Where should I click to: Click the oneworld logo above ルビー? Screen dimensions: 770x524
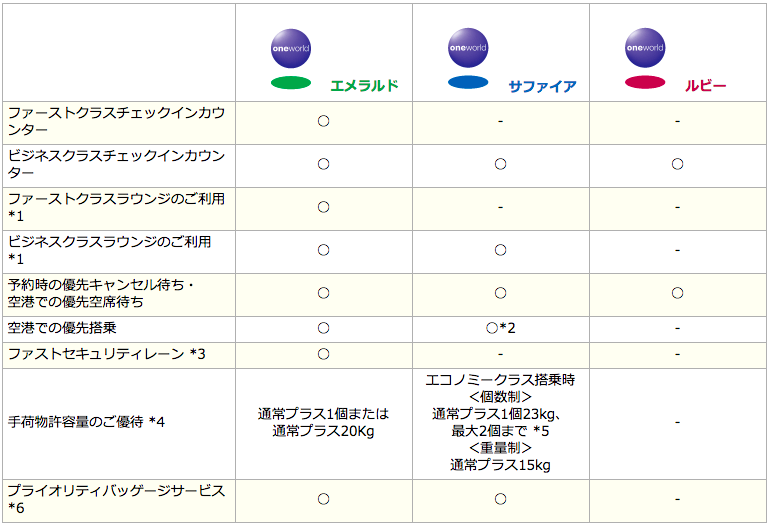[x=645, y=48]
